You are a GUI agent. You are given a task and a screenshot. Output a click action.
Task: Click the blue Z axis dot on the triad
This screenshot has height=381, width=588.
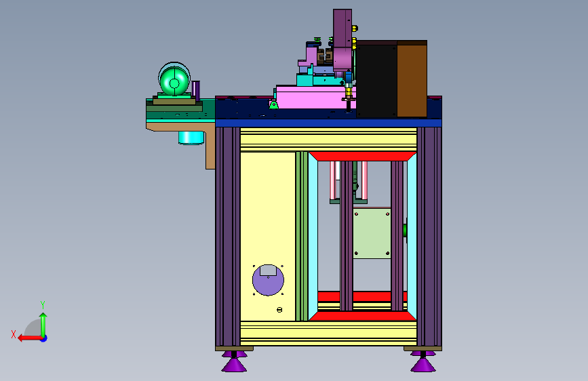(44, 338)
